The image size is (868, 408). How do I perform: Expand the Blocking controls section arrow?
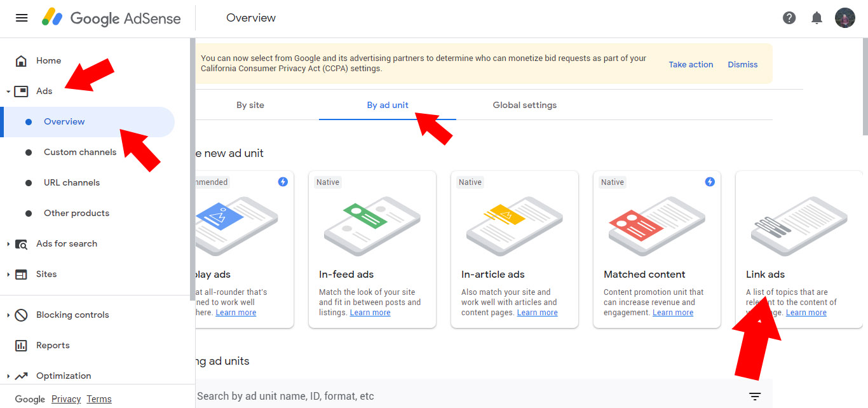point(8,315)
